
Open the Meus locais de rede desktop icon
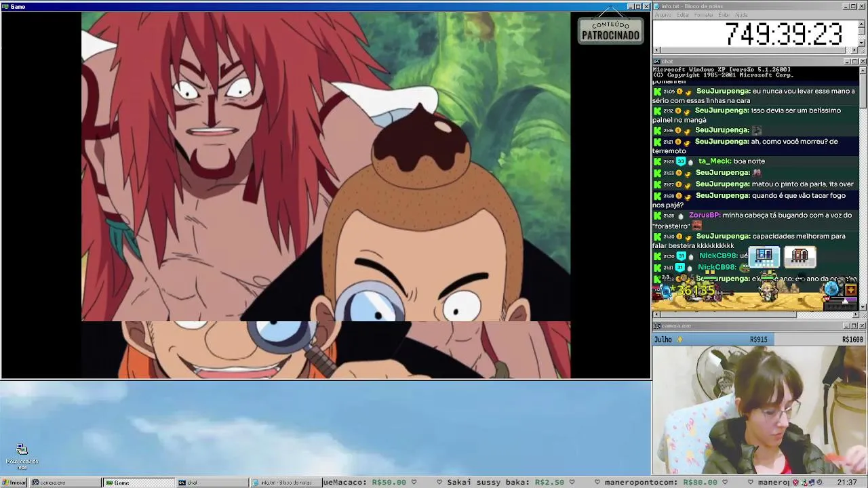22,457
